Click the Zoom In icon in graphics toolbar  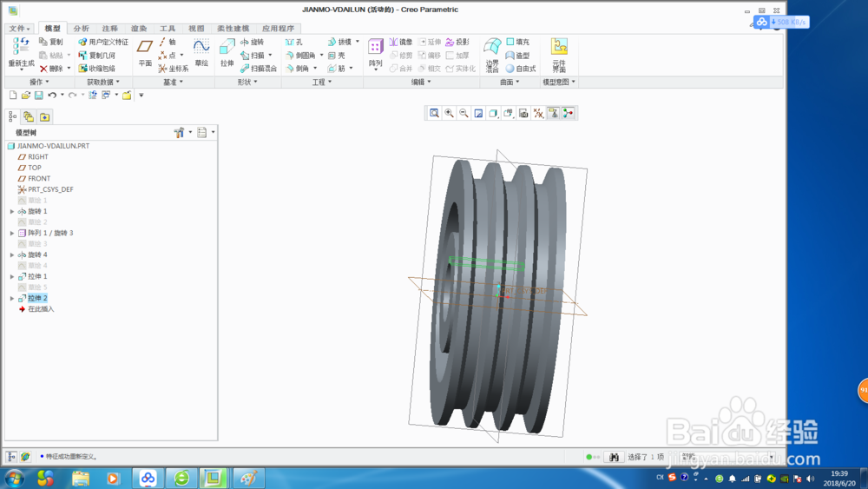pos(449,113)
